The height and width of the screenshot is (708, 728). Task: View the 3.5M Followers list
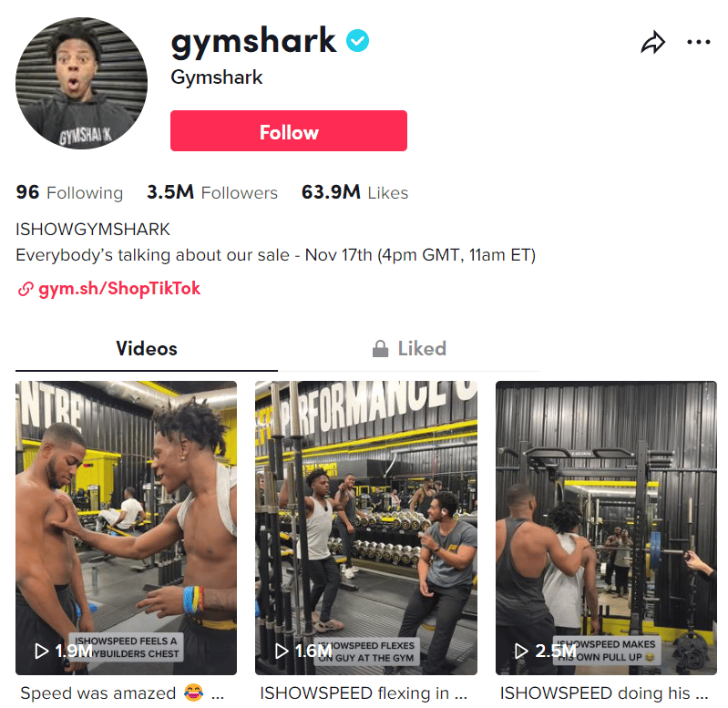click(x=212, y=192)
